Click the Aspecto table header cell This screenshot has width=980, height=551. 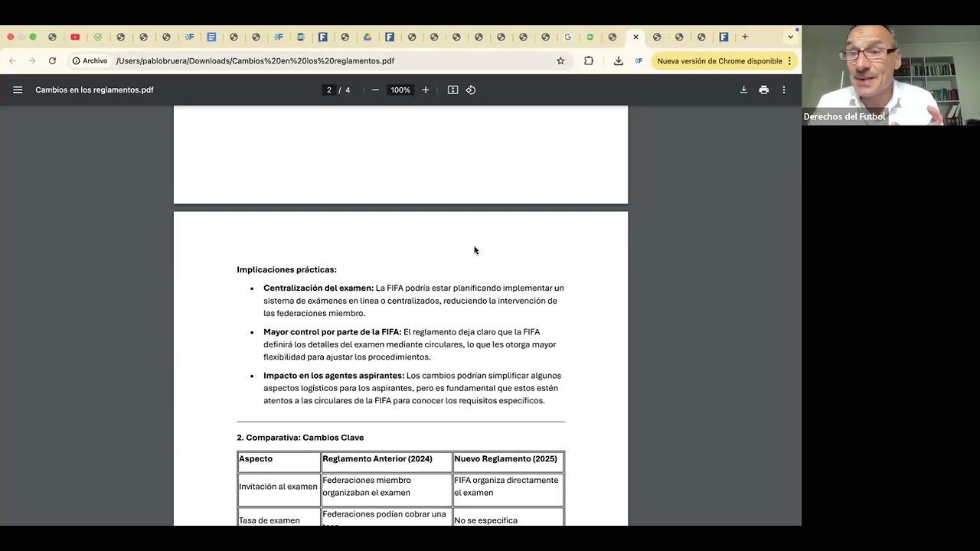point(279,462)
